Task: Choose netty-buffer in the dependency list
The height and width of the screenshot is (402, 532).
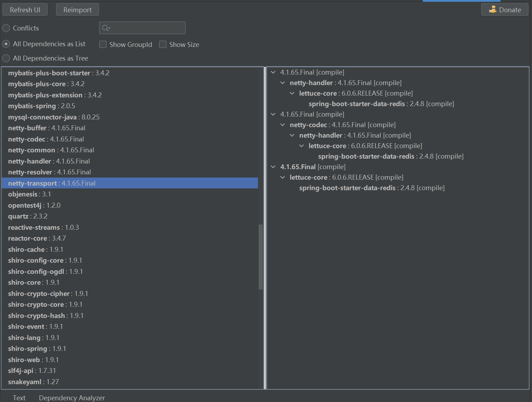Action: pos(130,128)
